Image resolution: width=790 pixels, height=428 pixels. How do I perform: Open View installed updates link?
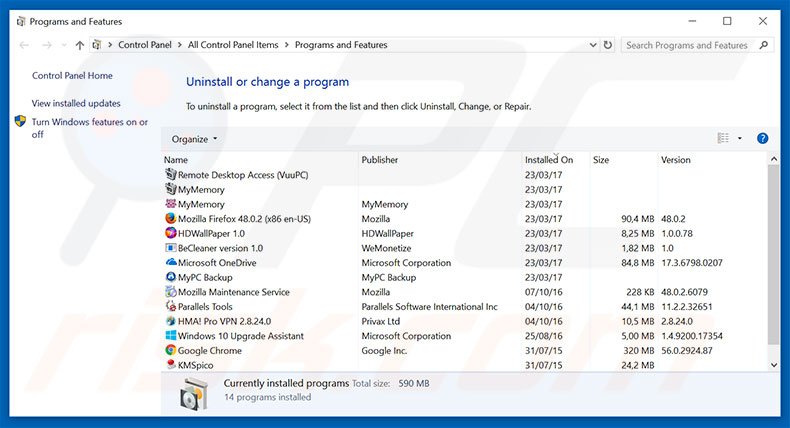76,103
